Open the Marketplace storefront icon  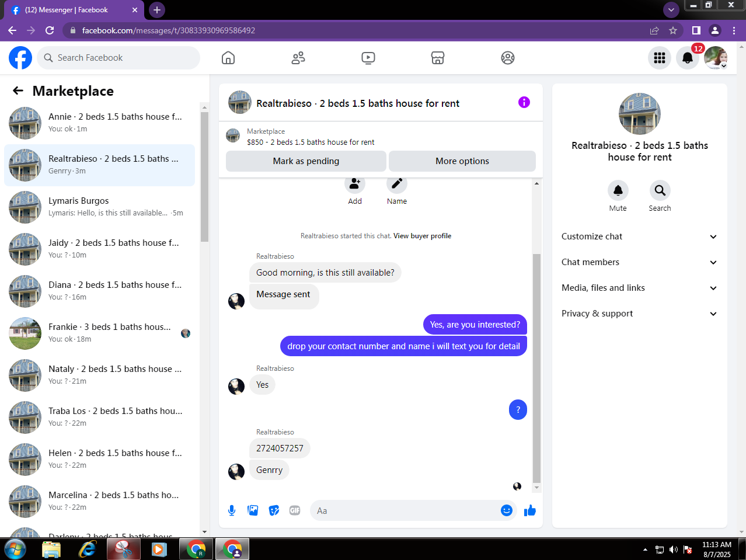pos(438,58)
